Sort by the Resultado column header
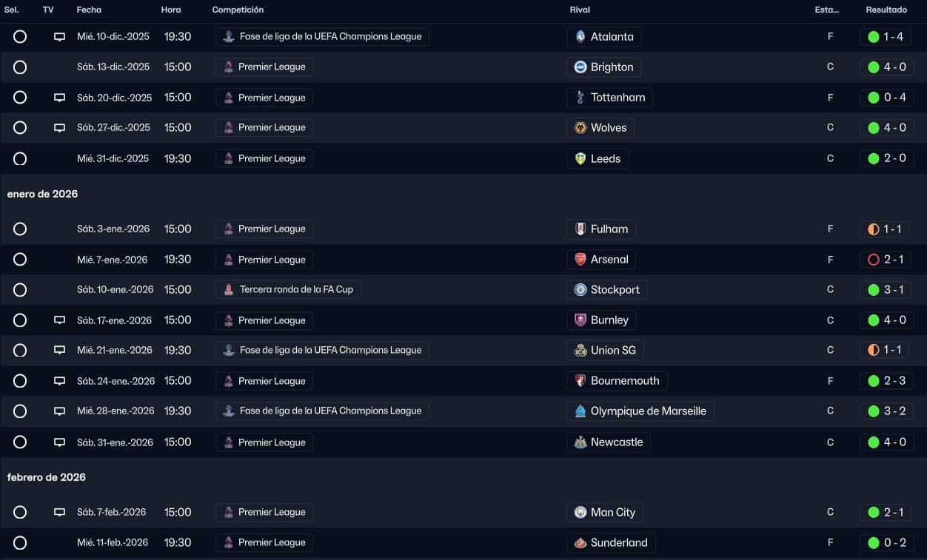 [886, 10]
